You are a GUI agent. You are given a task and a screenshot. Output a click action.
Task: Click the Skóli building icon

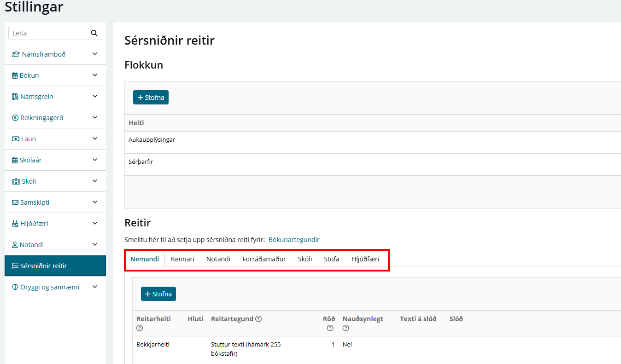(x=16, y=181)
